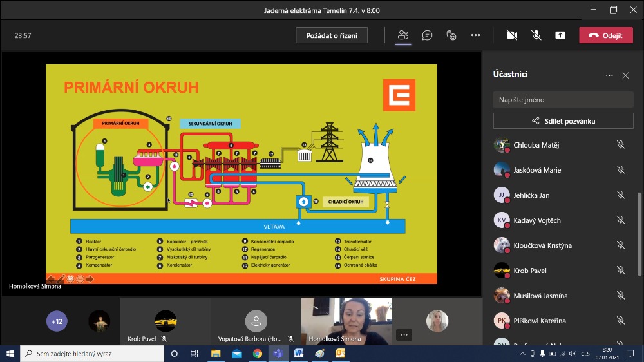Open Google Chrome from the taskbar
The width and height of the screenshot is (644, 362).
coord(257,354)
